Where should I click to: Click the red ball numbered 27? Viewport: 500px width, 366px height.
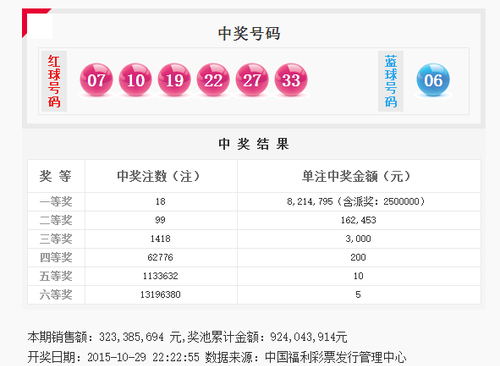252,80
